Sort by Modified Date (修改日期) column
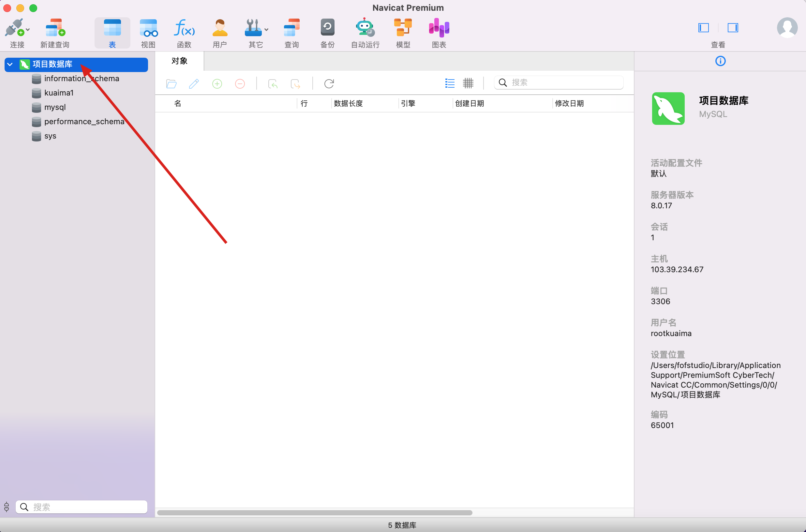 click(569, 103)
